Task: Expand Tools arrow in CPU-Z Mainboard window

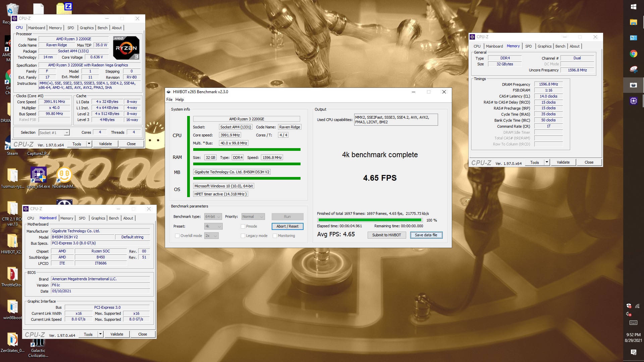Action: [x=100, y=334]
